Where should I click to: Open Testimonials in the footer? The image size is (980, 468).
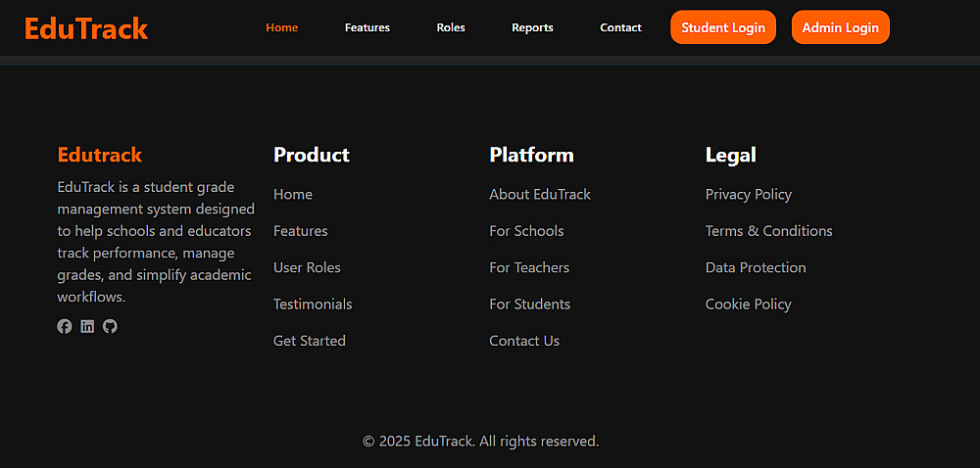coord(313,304)
